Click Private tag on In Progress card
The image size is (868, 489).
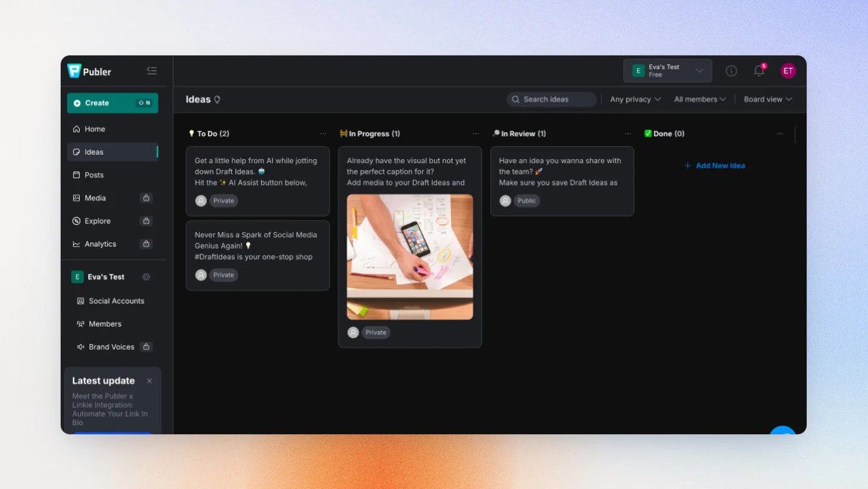[376, 333]
